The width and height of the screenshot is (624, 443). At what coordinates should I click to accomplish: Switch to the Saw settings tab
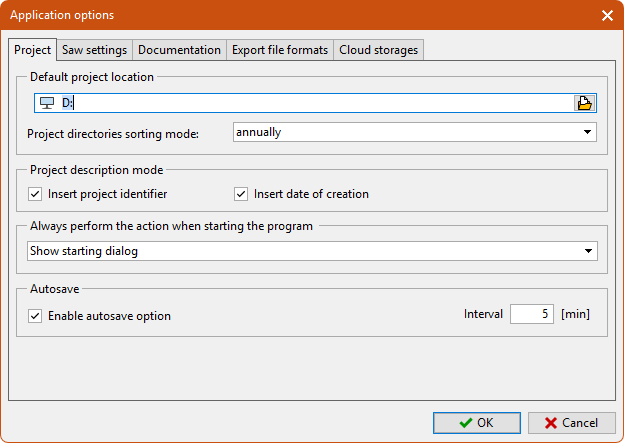click(x=94, y=50)
